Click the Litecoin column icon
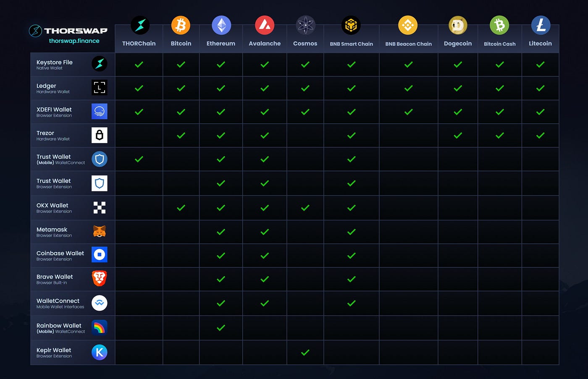 (541, 25)
